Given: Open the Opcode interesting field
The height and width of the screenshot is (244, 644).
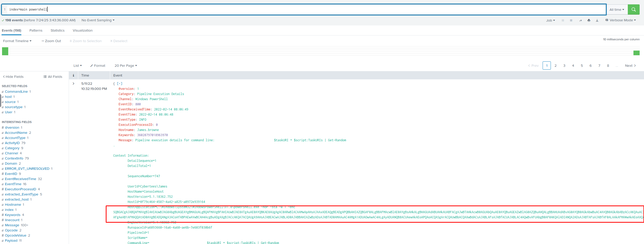Looking at the screenshot, I should point(11,230).
